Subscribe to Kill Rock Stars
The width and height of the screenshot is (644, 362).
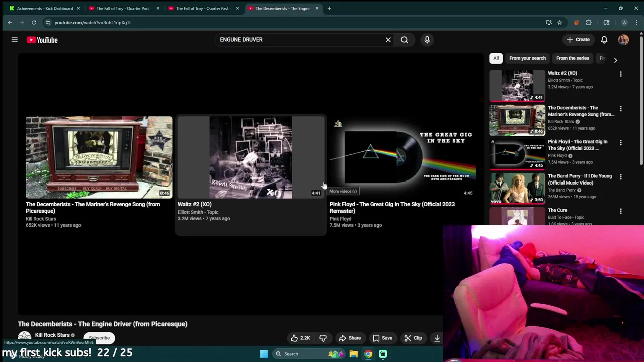99,338
